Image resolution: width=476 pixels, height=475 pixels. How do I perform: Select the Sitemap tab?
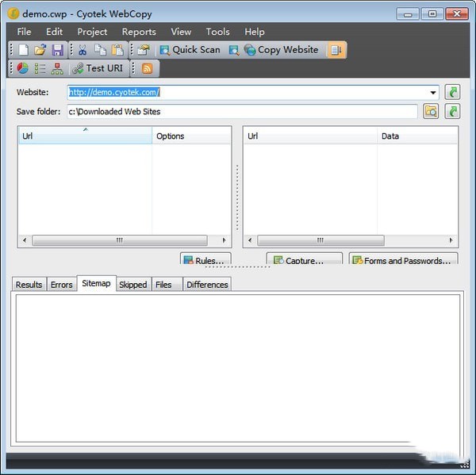tap(97, 283)
